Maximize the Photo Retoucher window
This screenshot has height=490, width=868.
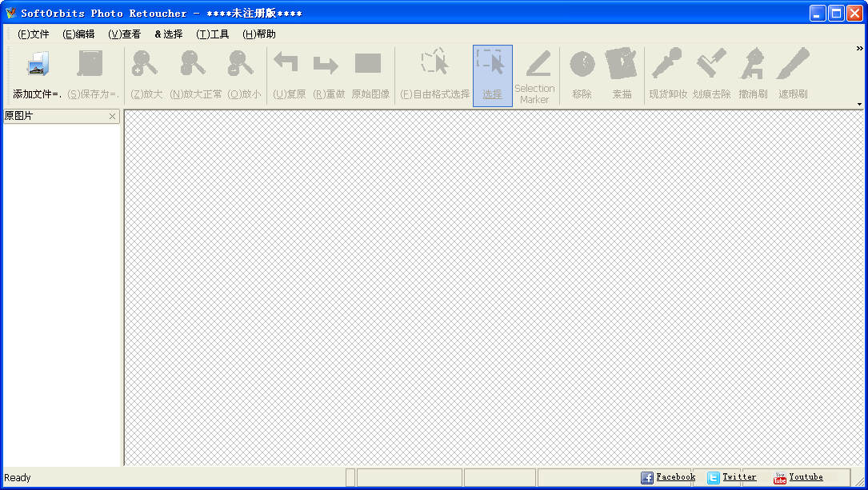pos(837,14)
